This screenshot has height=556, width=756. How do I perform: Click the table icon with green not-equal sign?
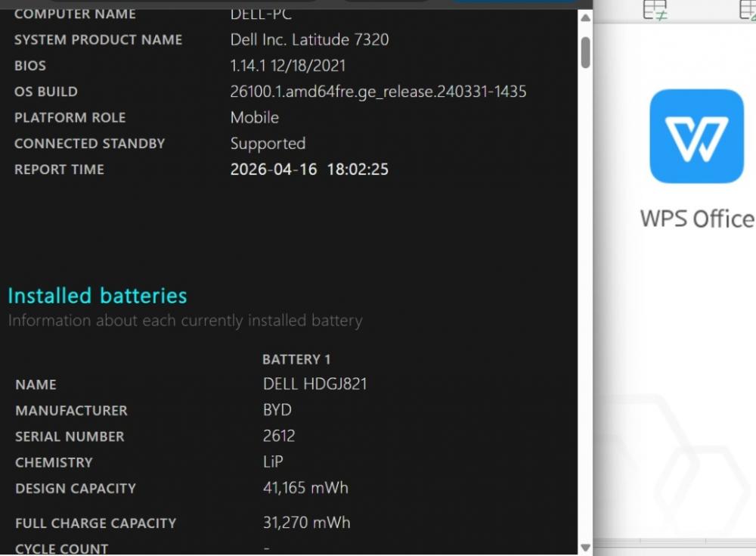point(655,10)
